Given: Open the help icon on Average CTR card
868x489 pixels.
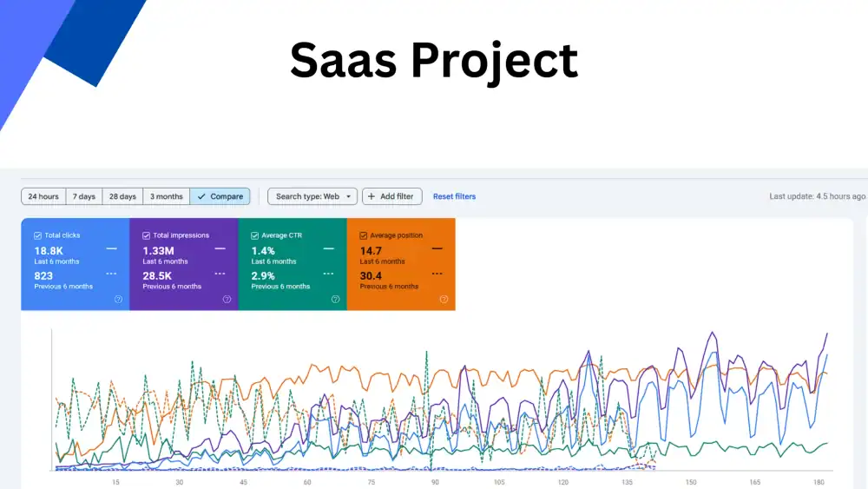Looking at the screenshot, I should pyautogui.click(x=335, y=300).
